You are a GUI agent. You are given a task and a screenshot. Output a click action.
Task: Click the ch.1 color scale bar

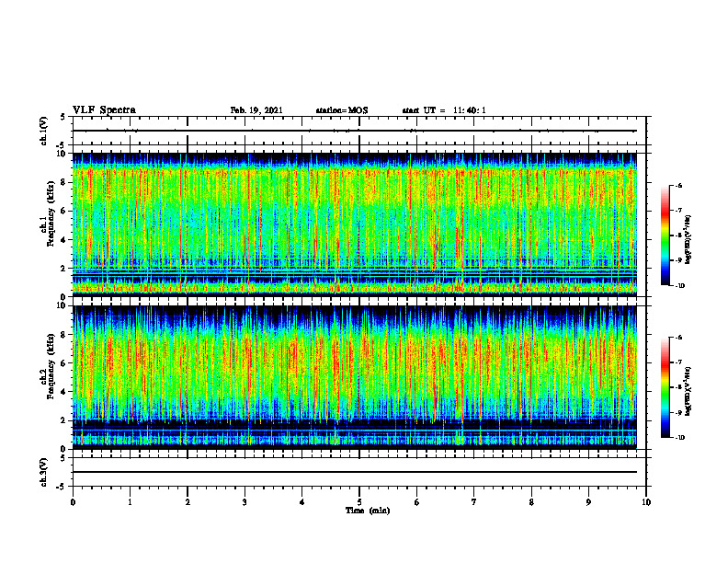point(665,236)
